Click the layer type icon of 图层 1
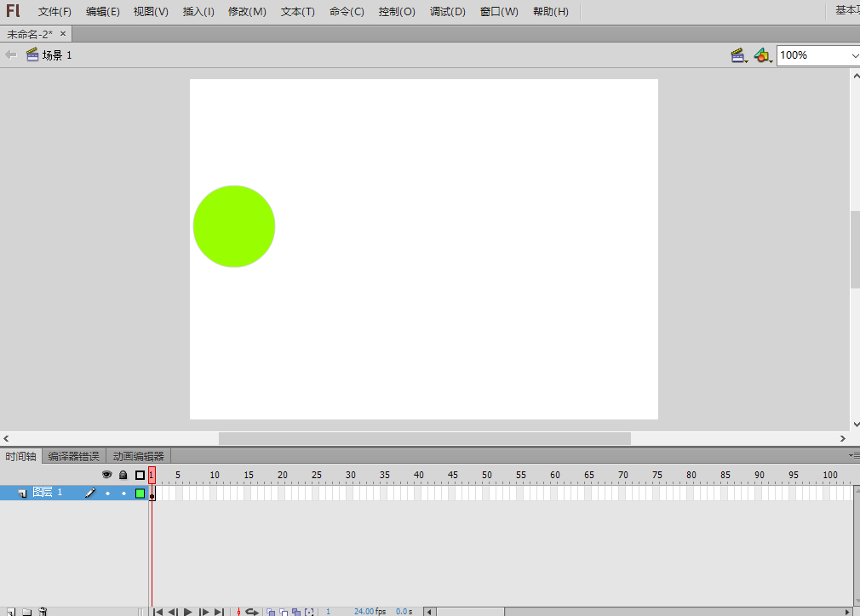The height and width of the screenshot is (616, 860). 22,493
